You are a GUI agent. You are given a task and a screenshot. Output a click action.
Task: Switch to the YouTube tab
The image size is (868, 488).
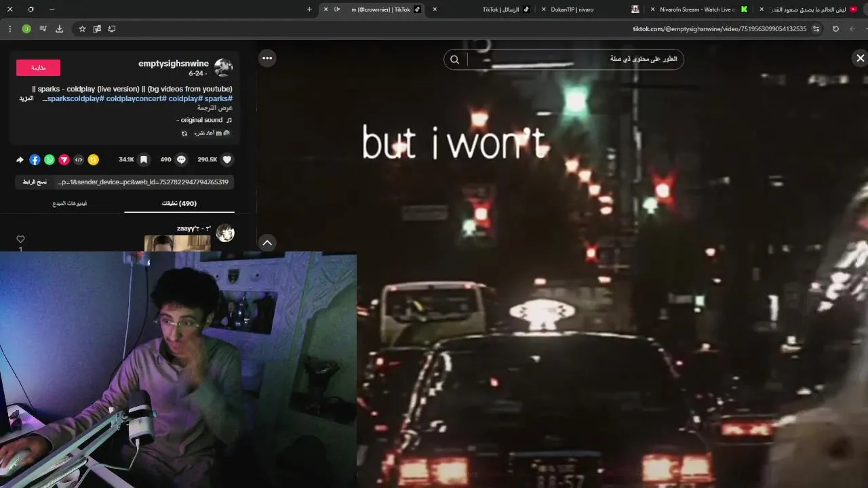click(x=810, y=9)
